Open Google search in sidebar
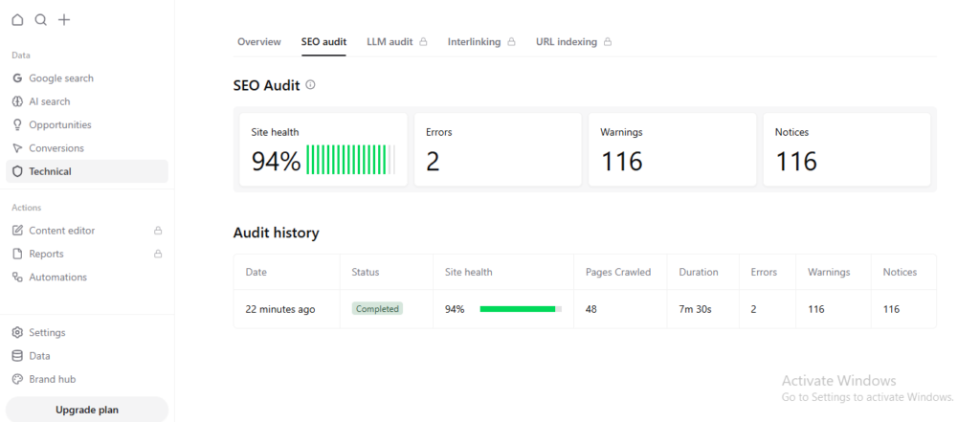Screen dimensions: 980x422 (60, 78)
